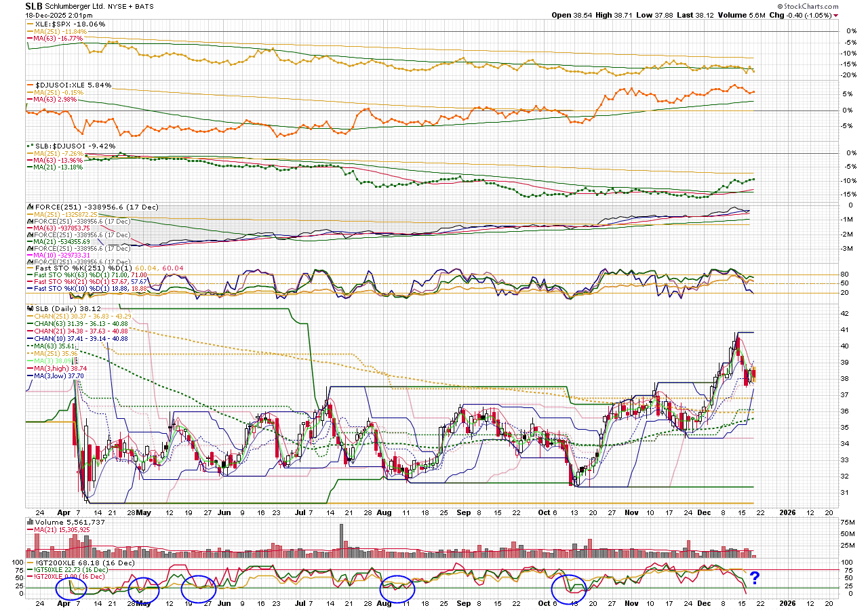Select the SLB (Daily) 38.12 price legend
Viewport: 868px width, 610px height.
(63, 308)
